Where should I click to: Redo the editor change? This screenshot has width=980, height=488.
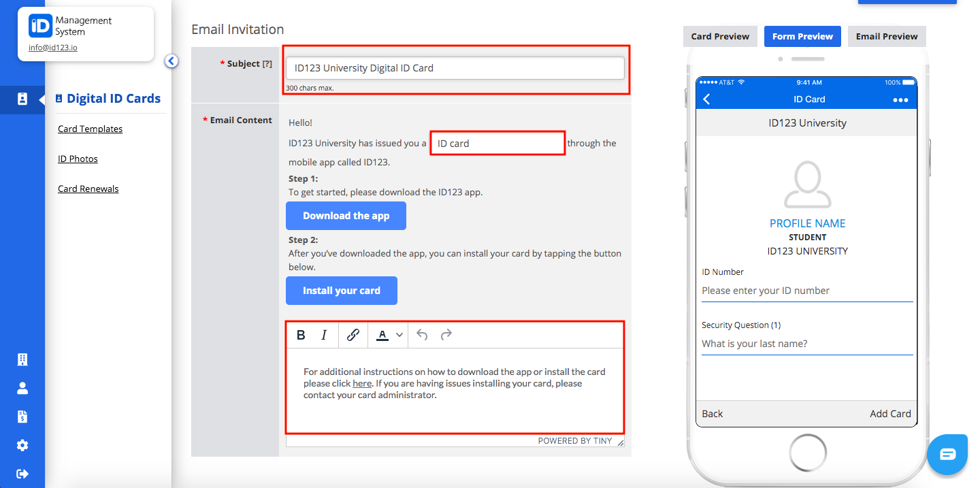pyautogui.click(x=446, y=335)
